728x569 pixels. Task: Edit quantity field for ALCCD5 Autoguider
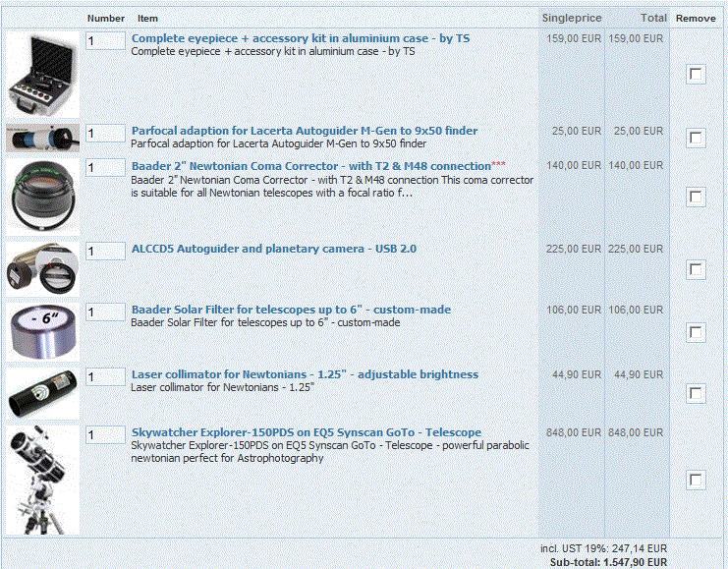point(105,252)
